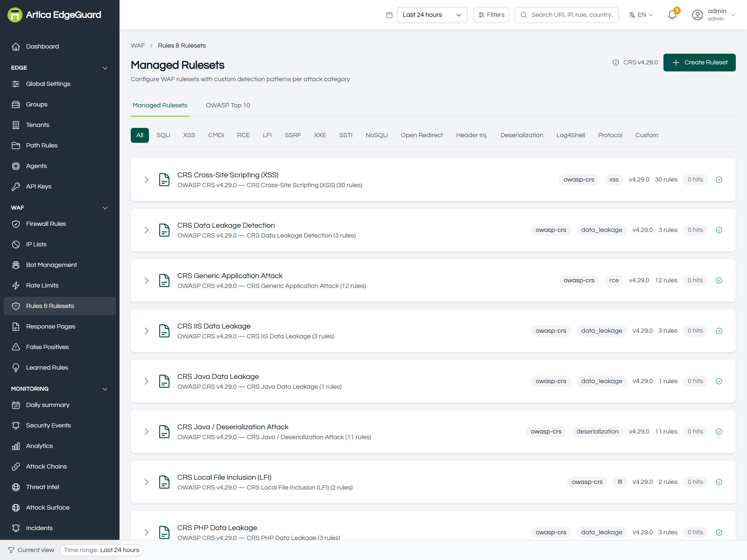Open False Positives page

[60, 347]
